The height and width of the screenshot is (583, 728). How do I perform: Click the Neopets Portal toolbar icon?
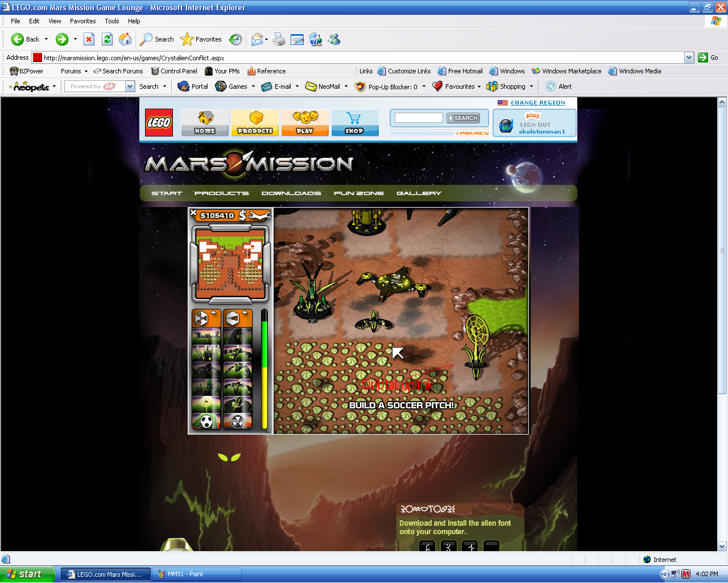pos(193,86)
